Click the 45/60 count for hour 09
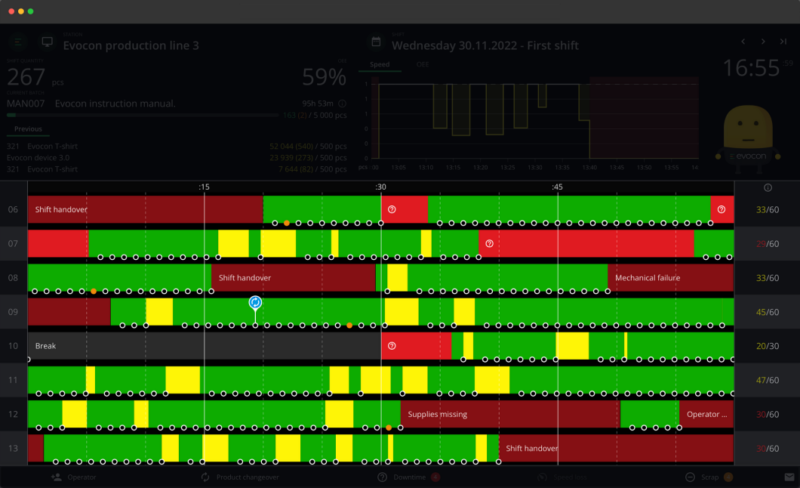This screenshot has height=488, width=800. [767, 312]
